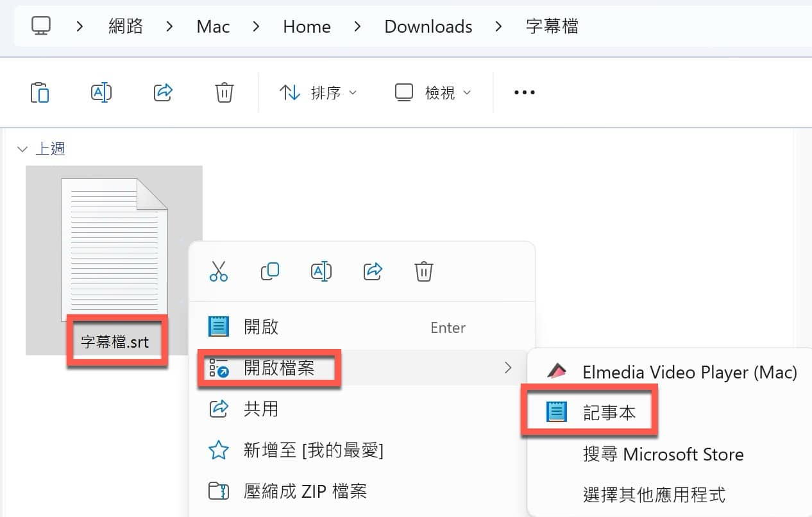Click the Rename icon in the toolbar

(101, 93)
